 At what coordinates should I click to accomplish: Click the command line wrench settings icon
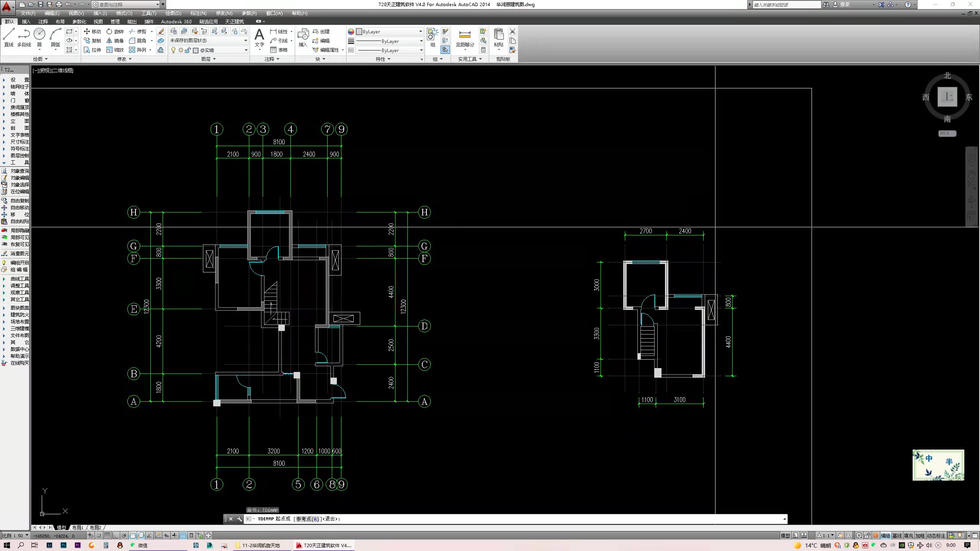coord(239,519)
